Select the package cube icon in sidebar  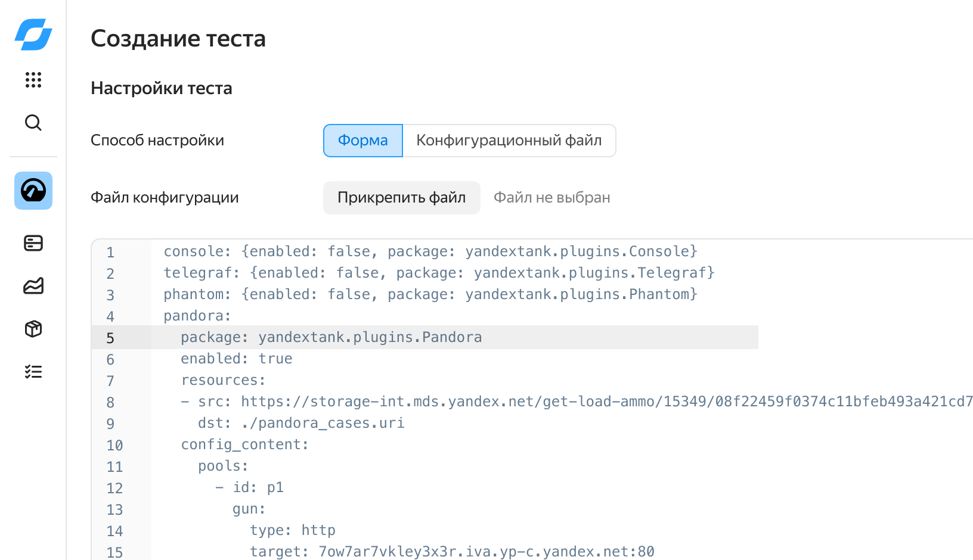click(x=34, y=329)
